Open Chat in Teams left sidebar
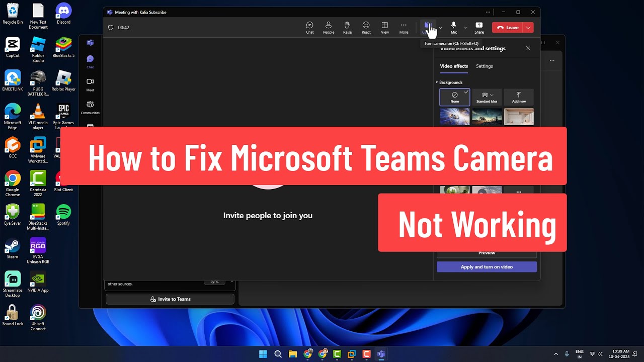Image resolution: width=644 pixels, height=362 pixels. [90, 62]
